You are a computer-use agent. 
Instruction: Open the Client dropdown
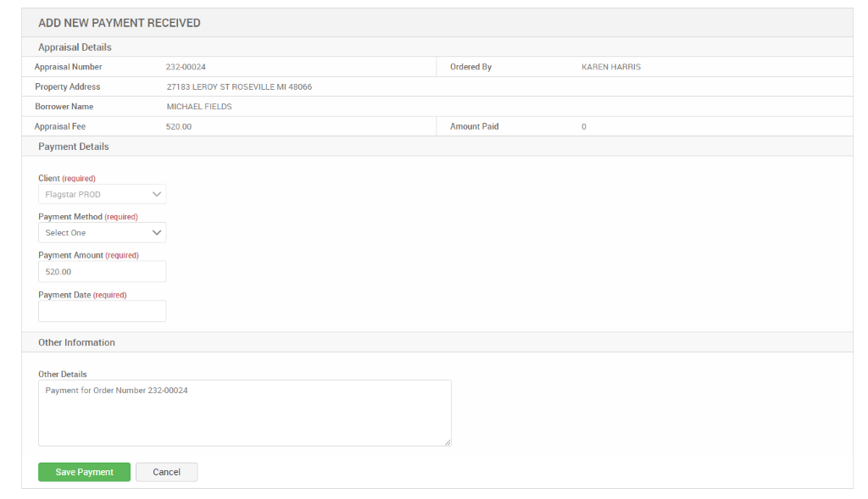coord(102,194)
